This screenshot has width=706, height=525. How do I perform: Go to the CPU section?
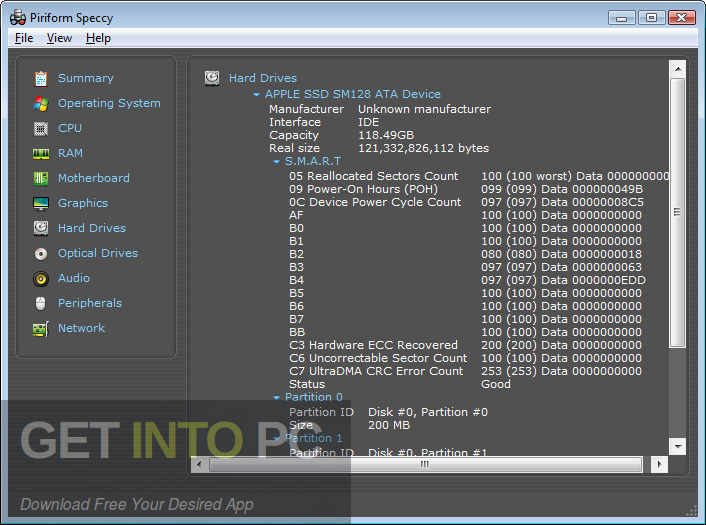[70, 128]
